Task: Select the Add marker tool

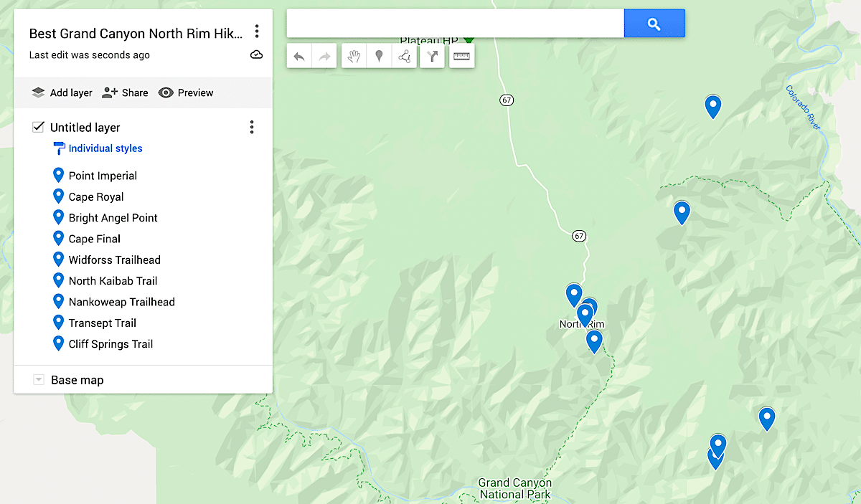Action: (x=379, y=57)
